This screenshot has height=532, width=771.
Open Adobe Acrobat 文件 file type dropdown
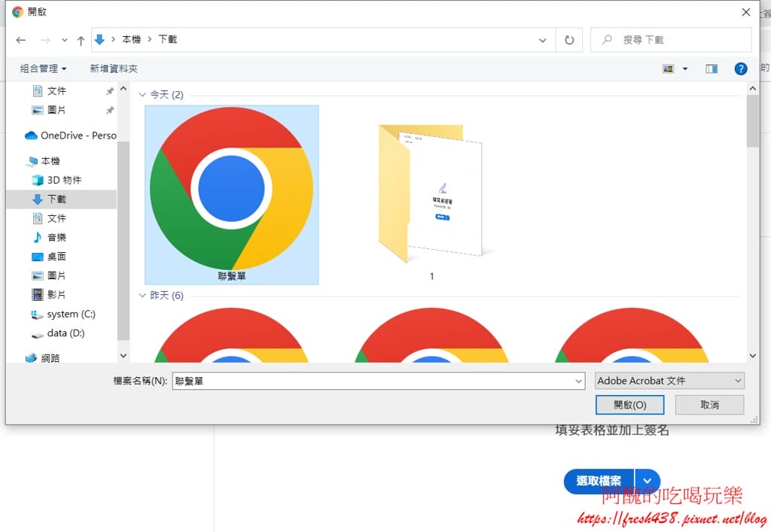(x=669, y=381)
